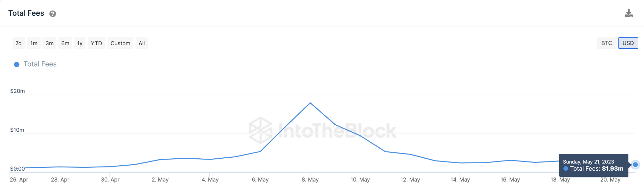Select the blue legend dot beside Total Fees

coord(17,64)
